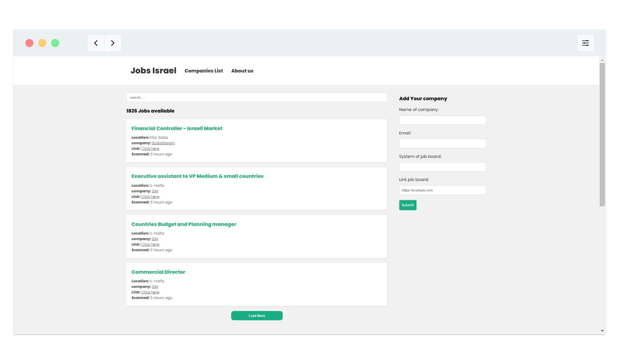Open the SodaStream company link
The height and width of the screenshot is (364, 619).
click(x=163, y=143)
